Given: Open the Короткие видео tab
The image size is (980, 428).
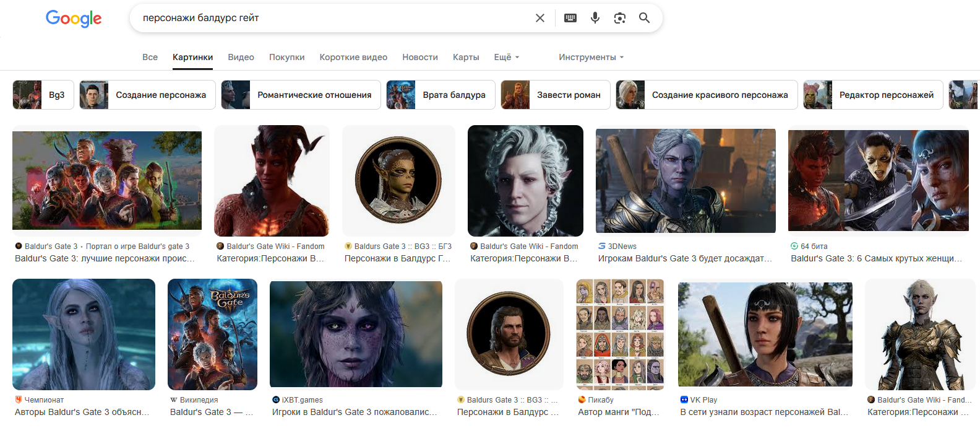Looking at the screenshot, I should click(353, 57).
